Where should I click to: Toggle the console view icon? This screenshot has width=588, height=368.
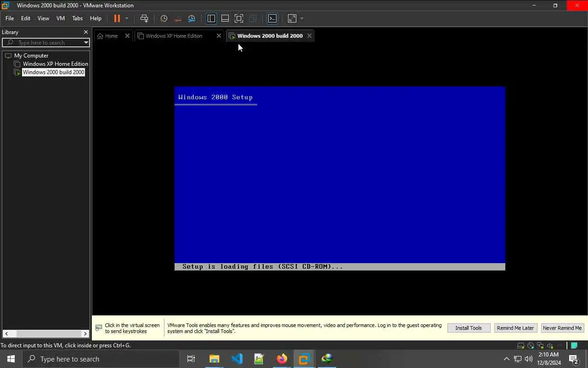(x=272, y=18)
